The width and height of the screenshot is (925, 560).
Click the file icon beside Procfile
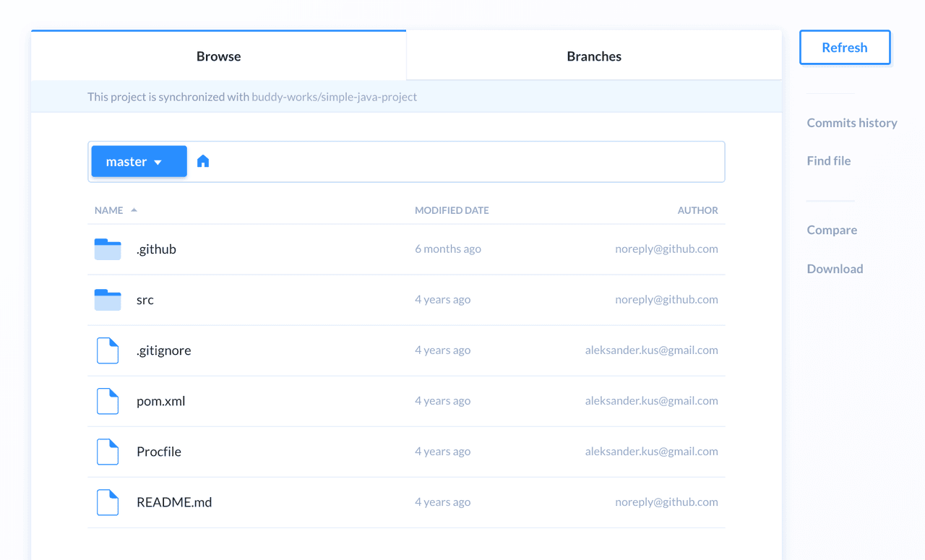(x=107, y=451)
